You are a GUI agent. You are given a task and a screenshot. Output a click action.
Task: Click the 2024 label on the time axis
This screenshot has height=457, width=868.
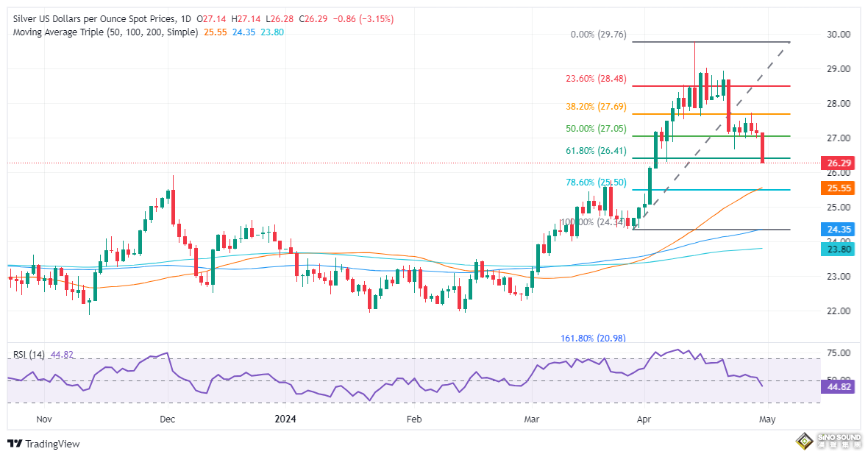pyautogui.click(x=284, y=419)
